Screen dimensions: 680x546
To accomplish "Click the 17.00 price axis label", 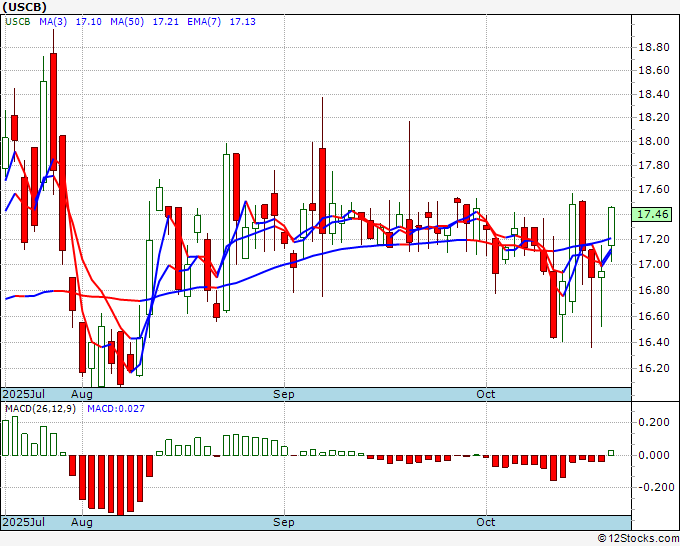I will click(x=654, y=264).
